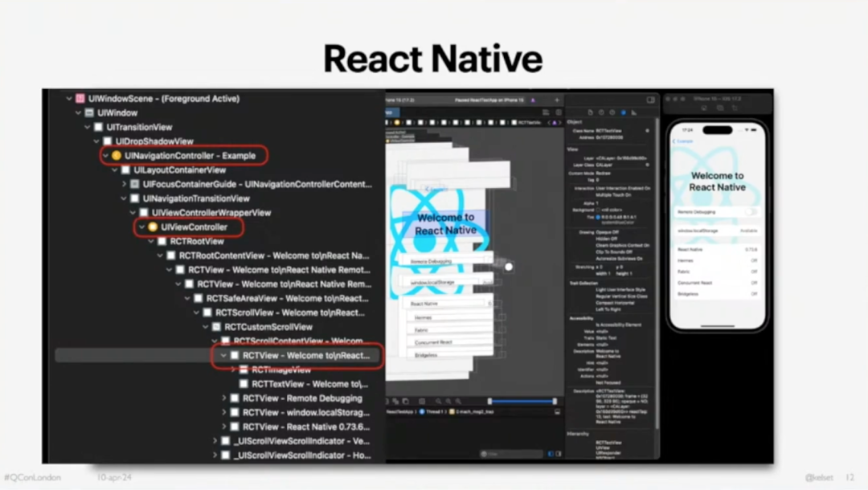Click the UIFocusContainerGuide guide icon
The image size is (868, 490).
tap(134, 184)
